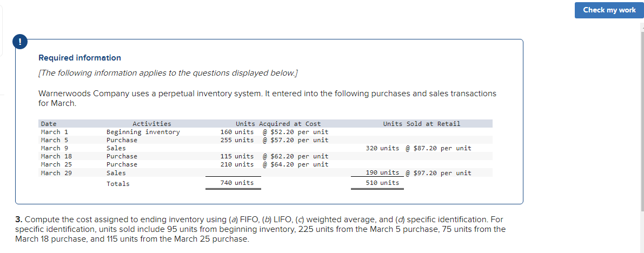Select the March 25 date cell

(56, 164)
